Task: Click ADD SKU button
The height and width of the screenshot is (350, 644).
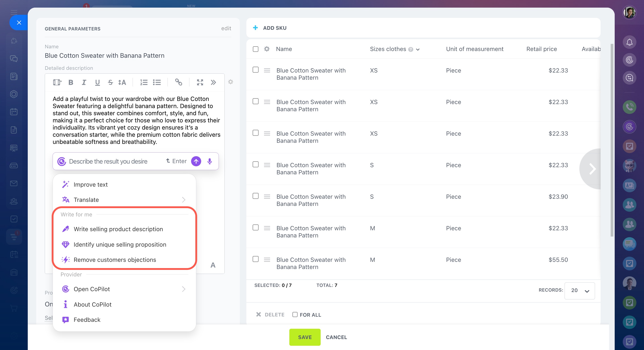Action: click(270, 28)
